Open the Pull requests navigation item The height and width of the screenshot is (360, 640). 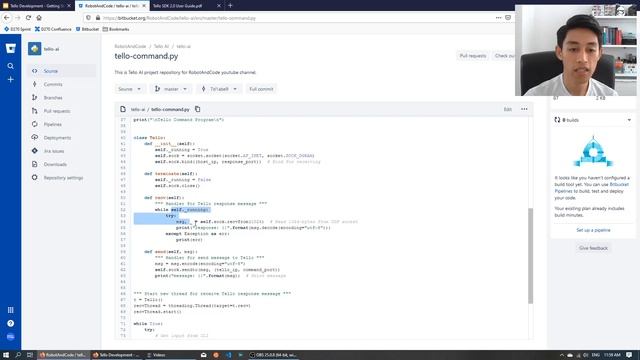pyautogui.click(x=62, y=111)
